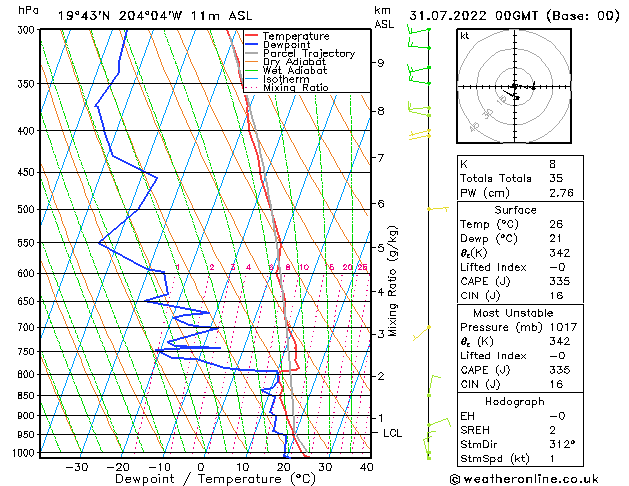Click the 'Dewpoint / Temperature (°C)' axis title
Viewport: 629px width, 486px height.
pyautogui.click(x=215, y=479)
